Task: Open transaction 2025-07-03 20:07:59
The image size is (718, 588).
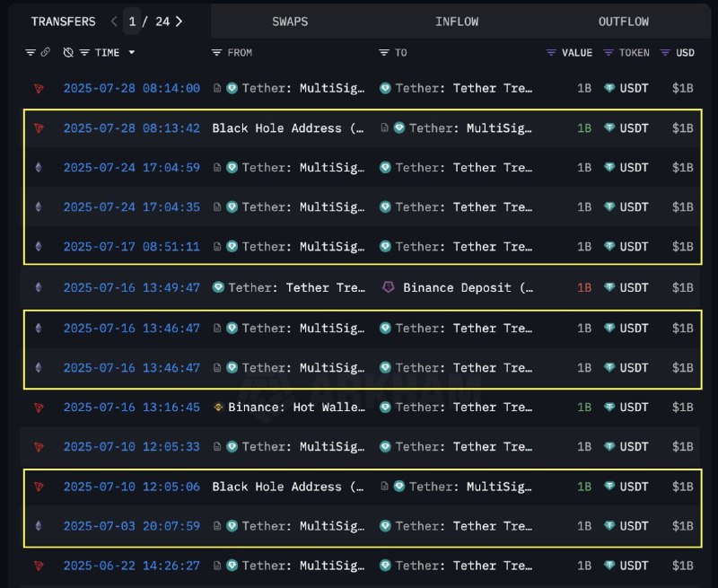Action: 131,526
